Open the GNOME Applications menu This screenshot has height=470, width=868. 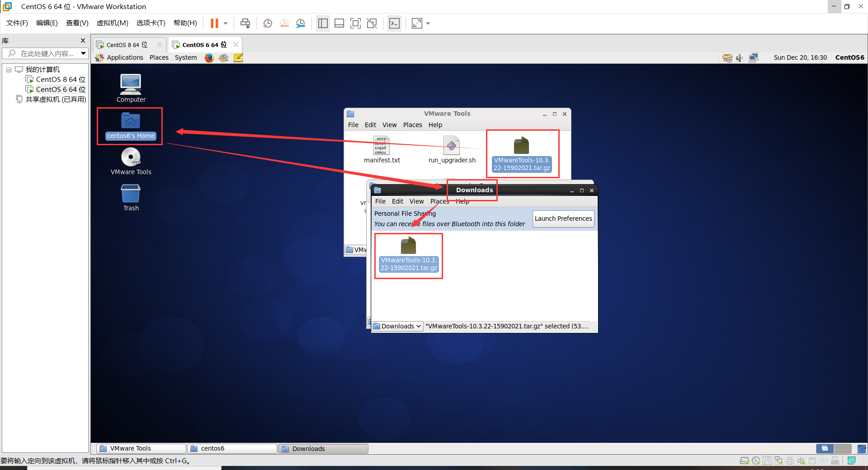coord(120,57)
